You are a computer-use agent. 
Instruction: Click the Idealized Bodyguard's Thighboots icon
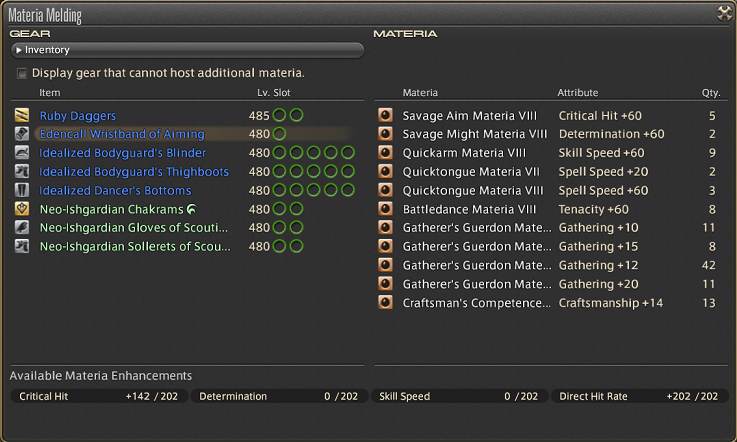pos(22,171)
